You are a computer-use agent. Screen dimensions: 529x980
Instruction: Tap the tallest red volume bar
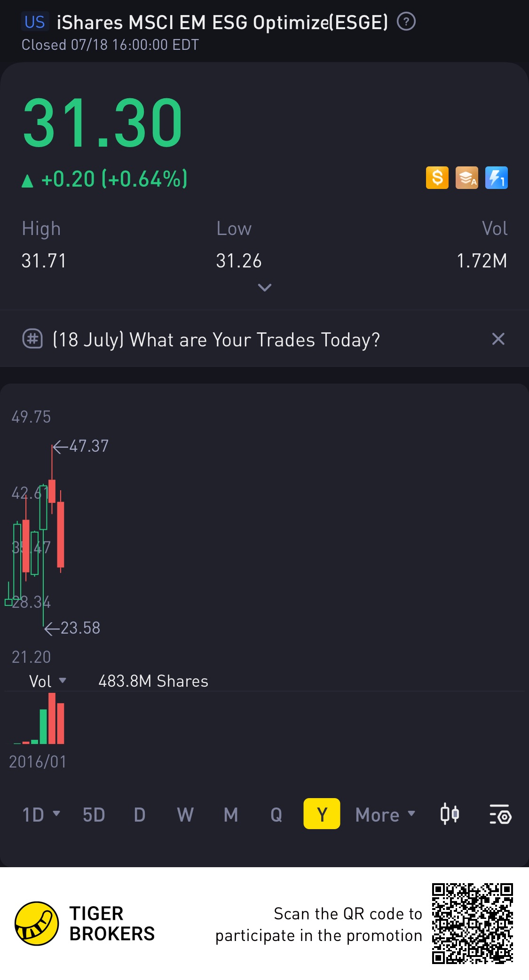(x=52, y=718)
